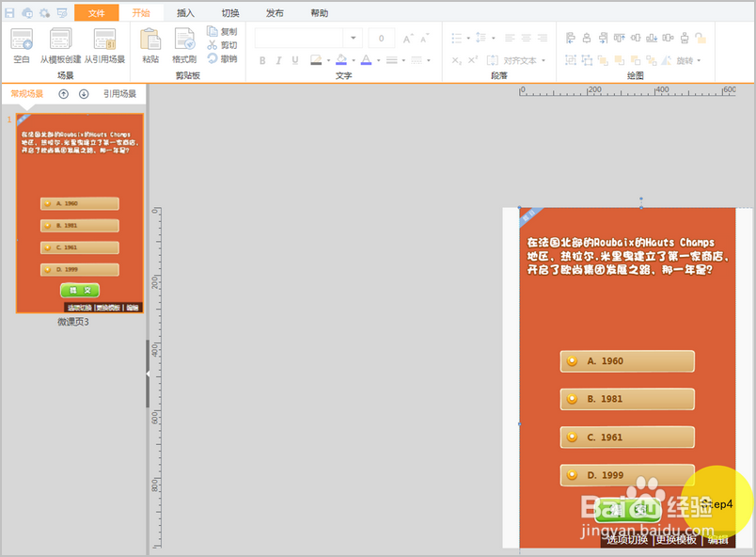Viewport: 756px width, 557px height.
Task: Select radio option A. 1960 on canvas
Action: click(x=572, y=360)
